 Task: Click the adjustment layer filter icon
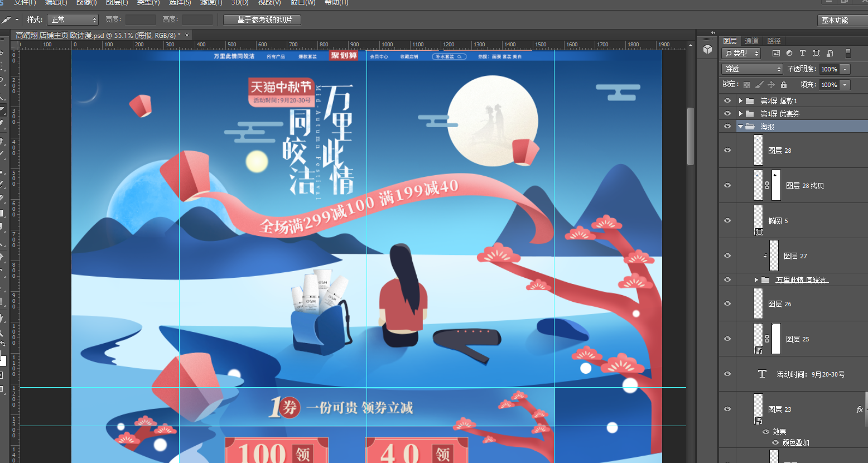pos(789,54)
